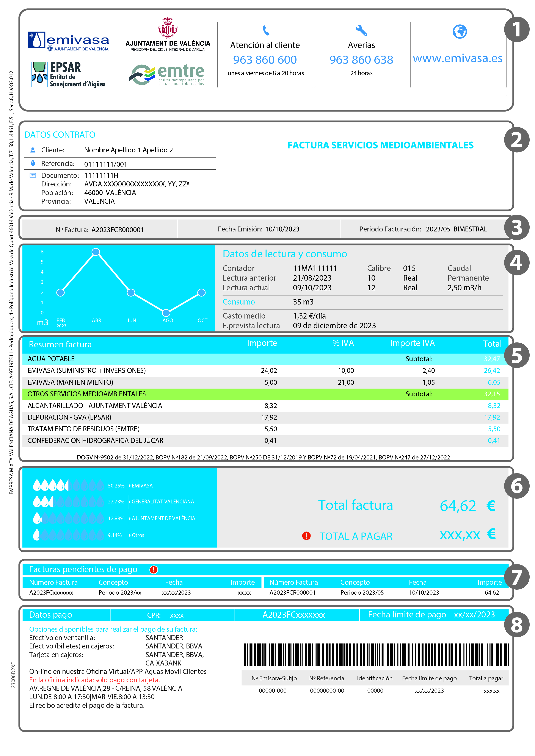Click the red notice about card-only office payment
The height and width of the screenshot is (756, 535).
pos(94,680)
